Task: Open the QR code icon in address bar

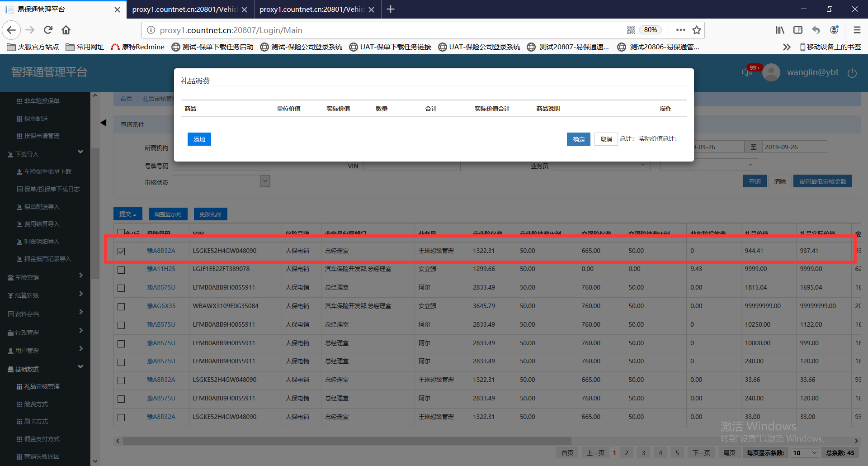Action: (631, 30)
